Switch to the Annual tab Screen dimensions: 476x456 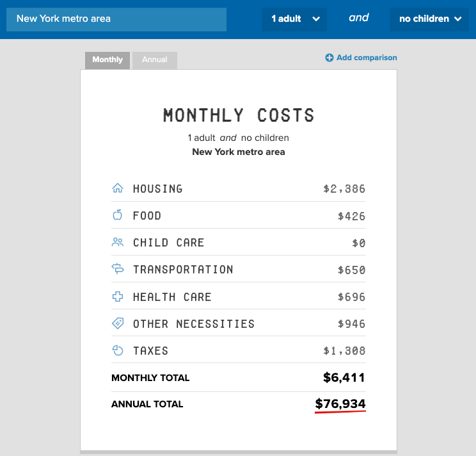(155, 60)
